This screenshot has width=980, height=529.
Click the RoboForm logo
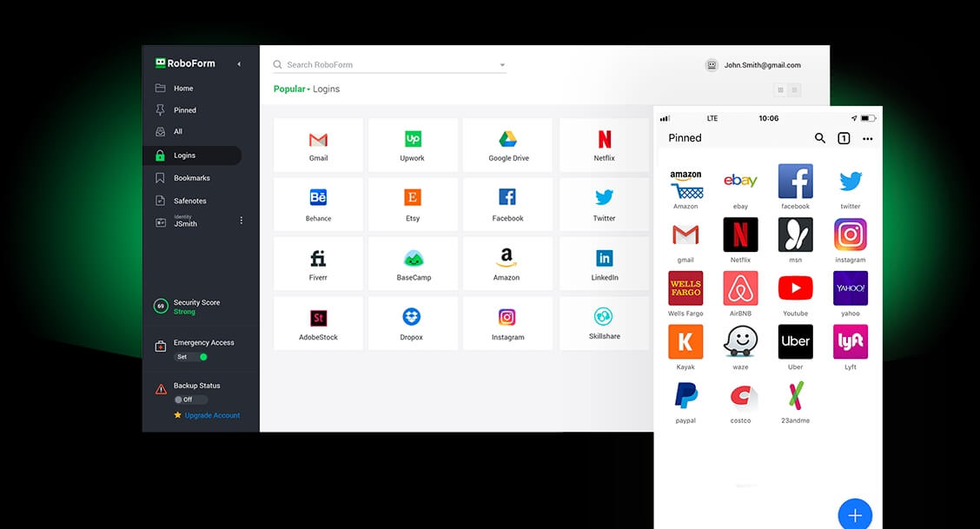coord(185,63)
